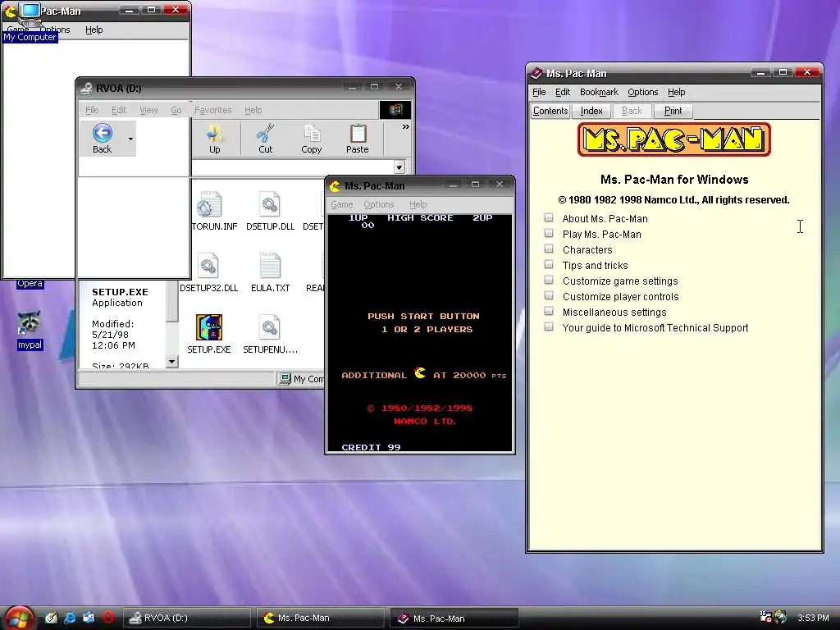Switch to the RVOA (D:) taskbar button
The image size is (840, 630).
click(x=187, y=618)
